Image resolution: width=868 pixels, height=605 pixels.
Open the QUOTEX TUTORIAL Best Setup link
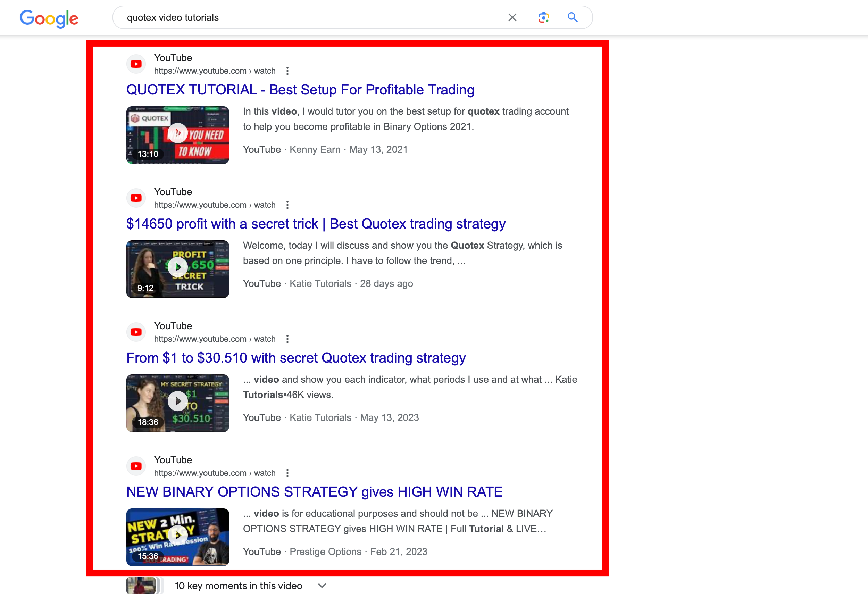300,90
